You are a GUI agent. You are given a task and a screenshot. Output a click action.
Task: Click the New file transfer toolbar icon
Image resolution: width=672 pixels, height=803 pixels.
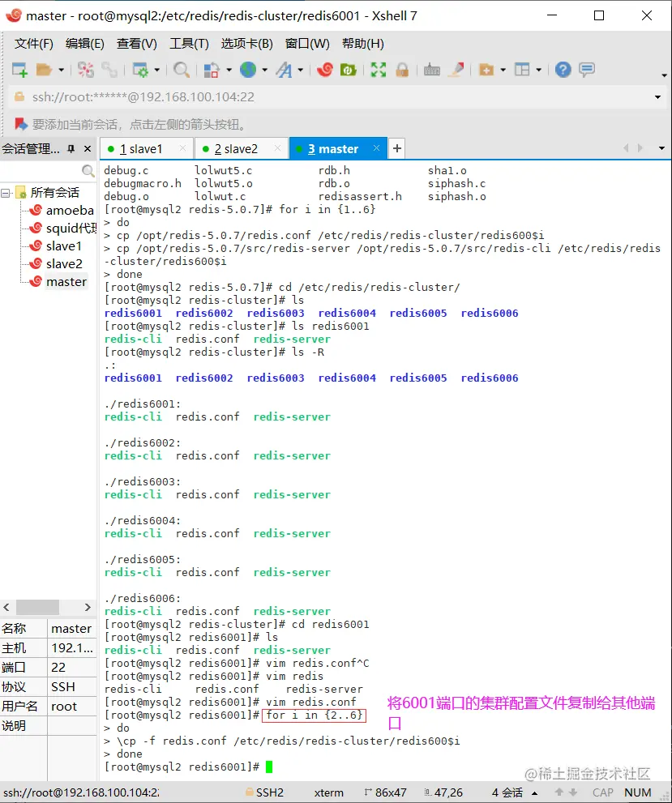(212, 70)
